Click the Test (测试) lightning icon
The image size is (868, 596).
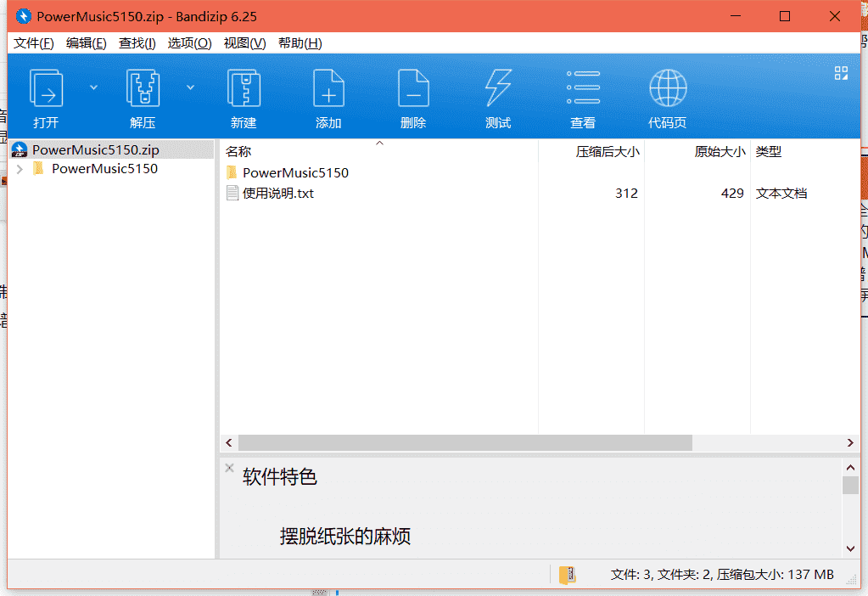coord(498,88)
